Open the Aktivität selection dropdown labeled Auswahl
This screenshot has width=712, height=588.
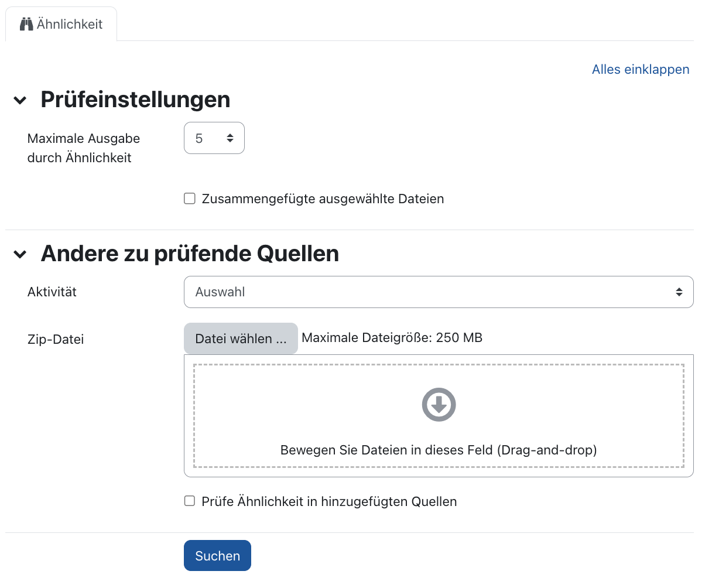tap(439, 292)
